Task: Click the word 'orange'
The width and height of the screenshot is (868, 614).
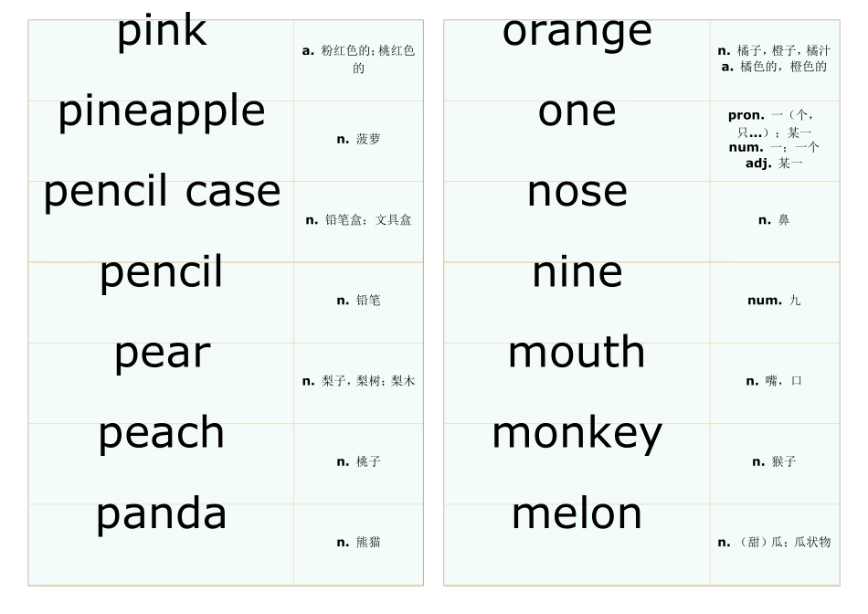Action: point(577,33)
